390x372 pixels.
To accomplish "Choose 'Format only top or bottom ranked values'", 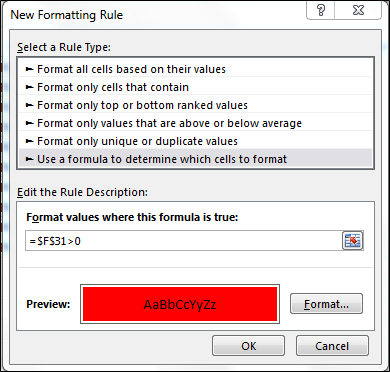I will [195, 105].
